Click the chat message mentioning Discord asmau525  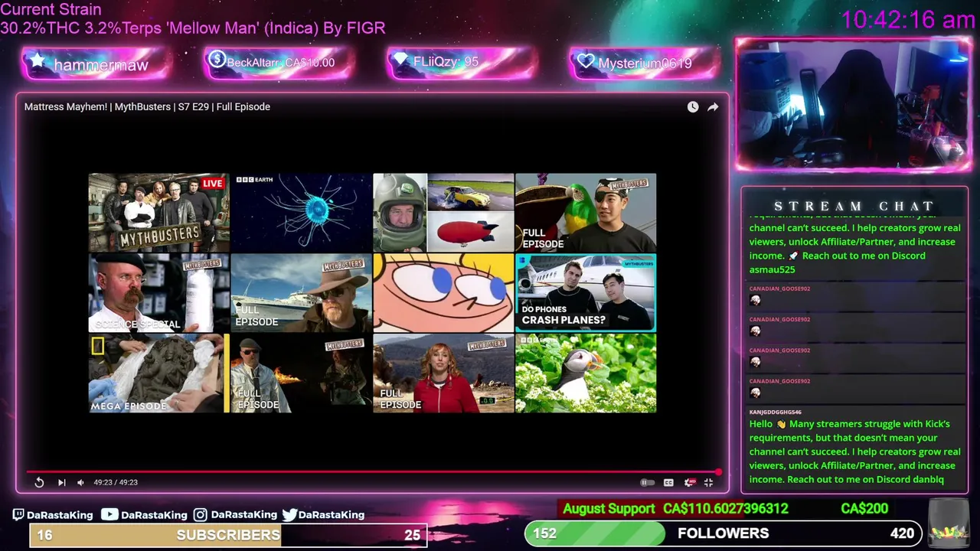(854, 245)
